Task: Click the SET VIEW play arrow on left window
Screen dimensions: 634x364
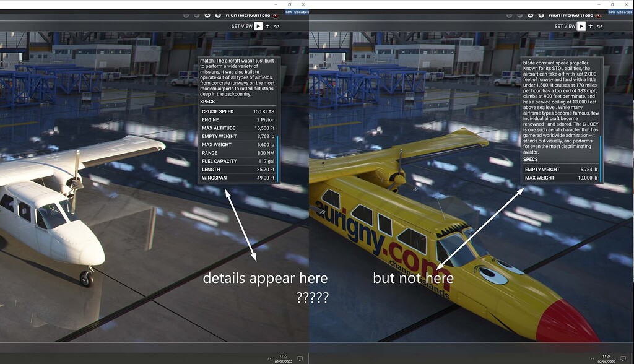Action: point(258,26)
